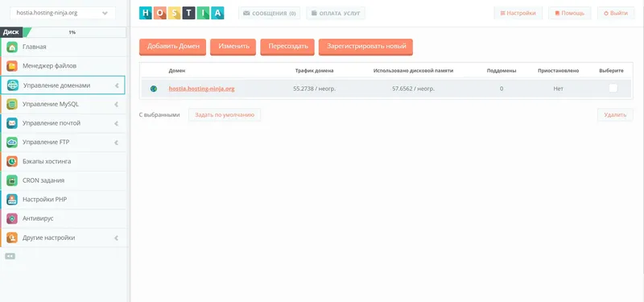
Task: Click the Трафик домена column header
Action: pos(314,71)
